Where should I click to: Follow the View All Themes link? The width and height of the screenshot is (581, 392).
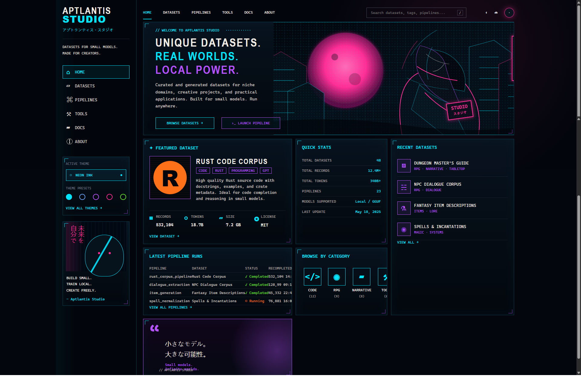pyautogui.click(x=84, y=208)
